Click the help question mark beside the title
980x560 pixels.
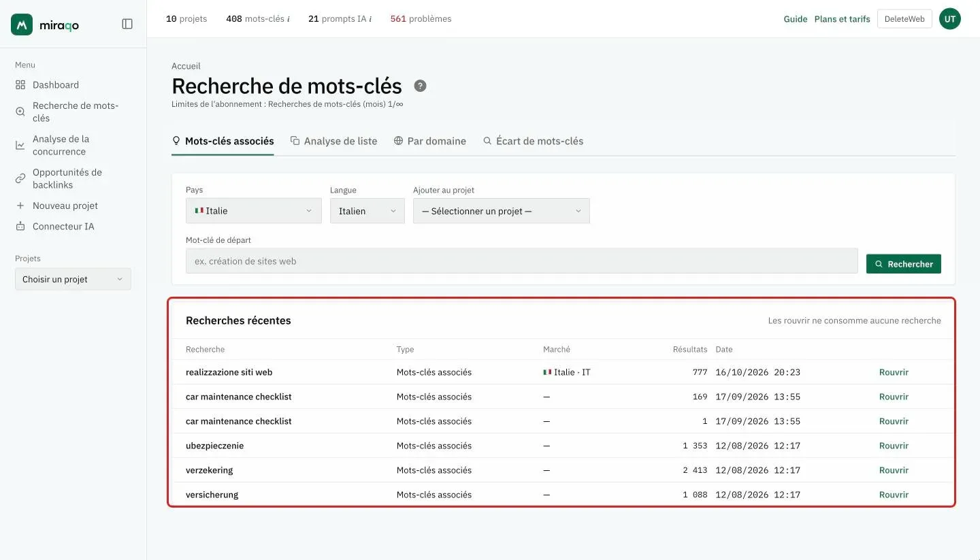(421, 86)
